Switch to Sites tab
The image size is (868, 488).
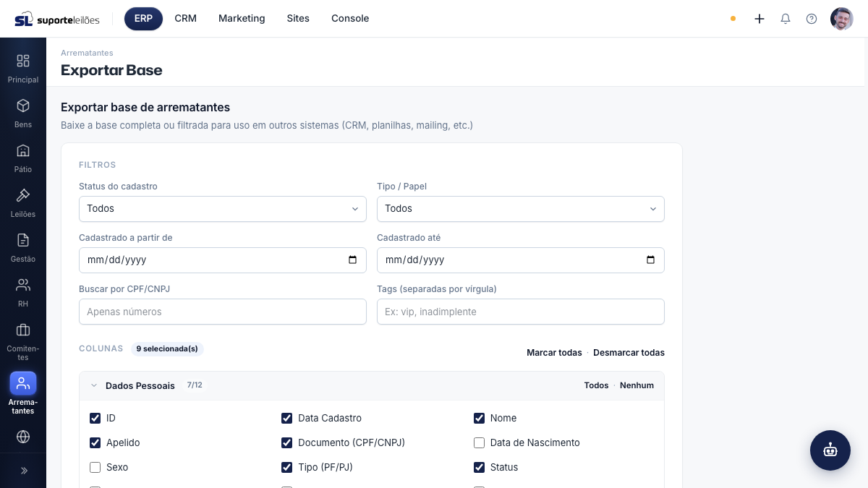(298, 19)
